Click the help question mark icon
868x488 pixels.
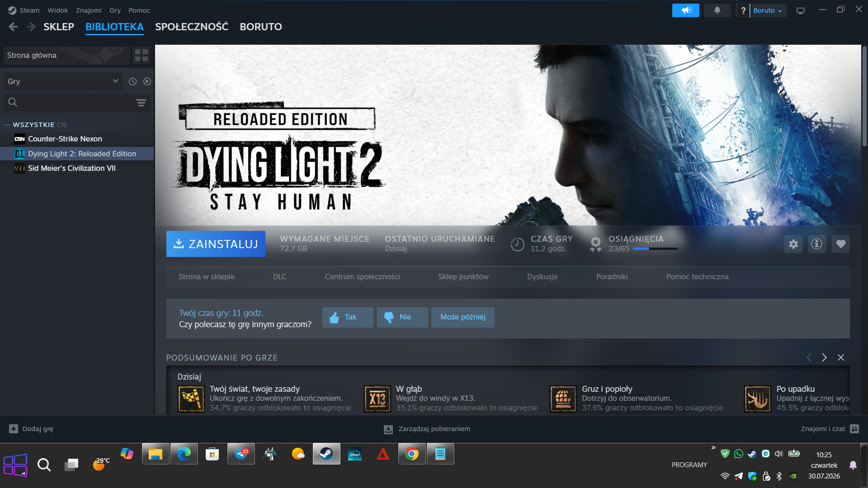click(743, 10)
